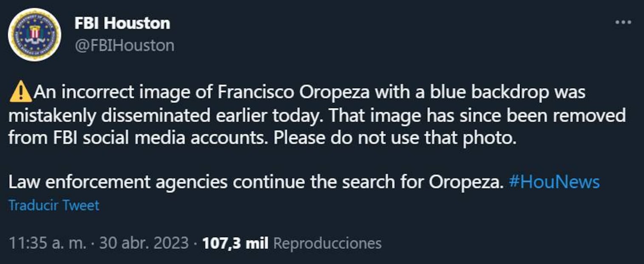Open the #HouNews hashtag
Viewport: 644px width, 264px height.
[554, 182]
